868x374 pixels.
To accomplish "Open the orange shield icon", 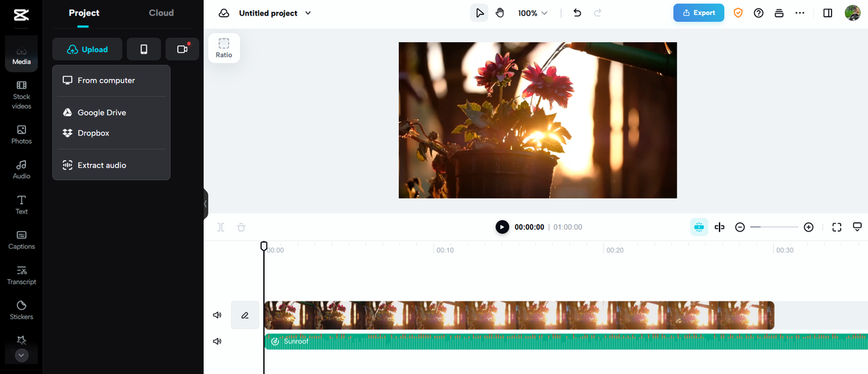I will tap(738, 13).
